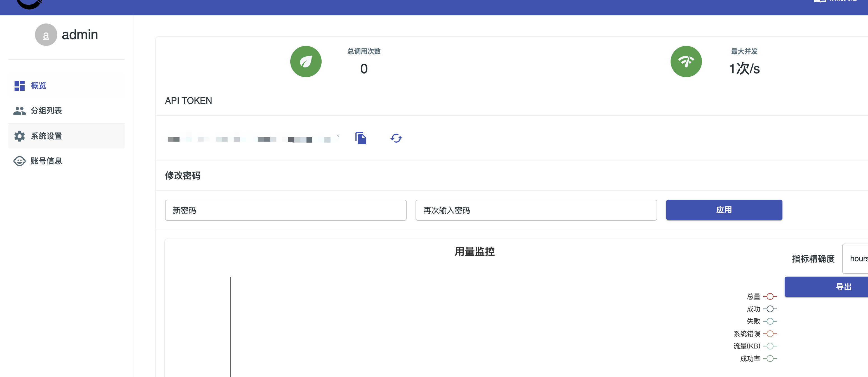Viewport: 868px width, 377px height.
Task: Copy the API token with copy icon
Action: (360, 138)
